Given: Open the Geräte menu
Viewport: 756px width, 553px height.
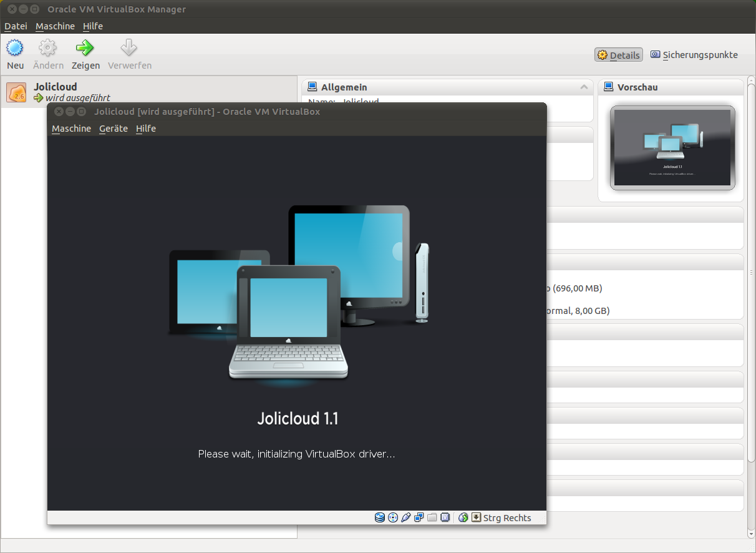Looking at the screenshot, I should point(113,129).
